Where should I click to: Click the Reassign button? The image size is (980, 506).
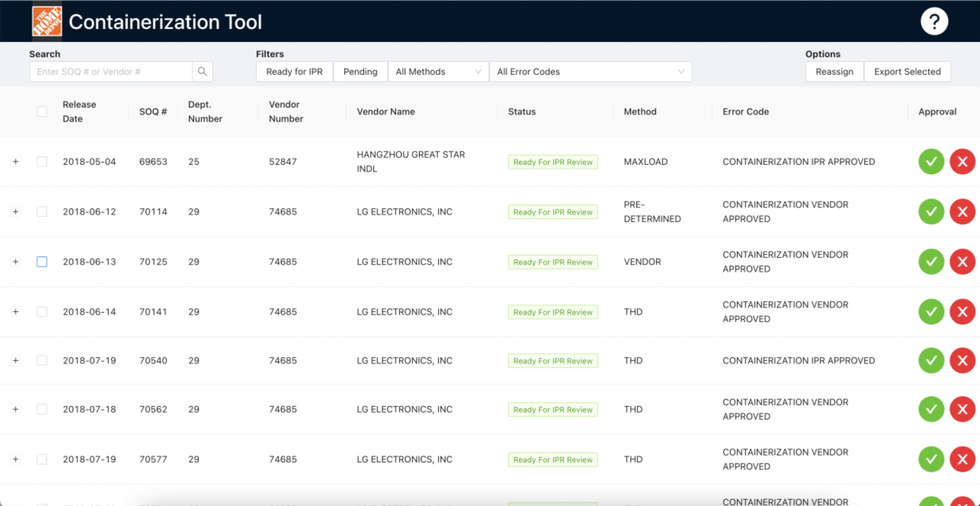coord(834,72)
